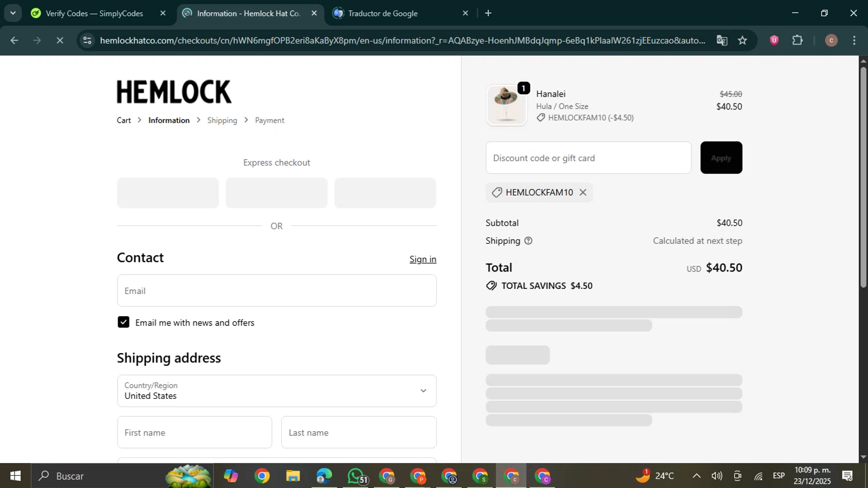Open the browser extensions puzzle icon

pyautogui.click(x=797, y=41)
